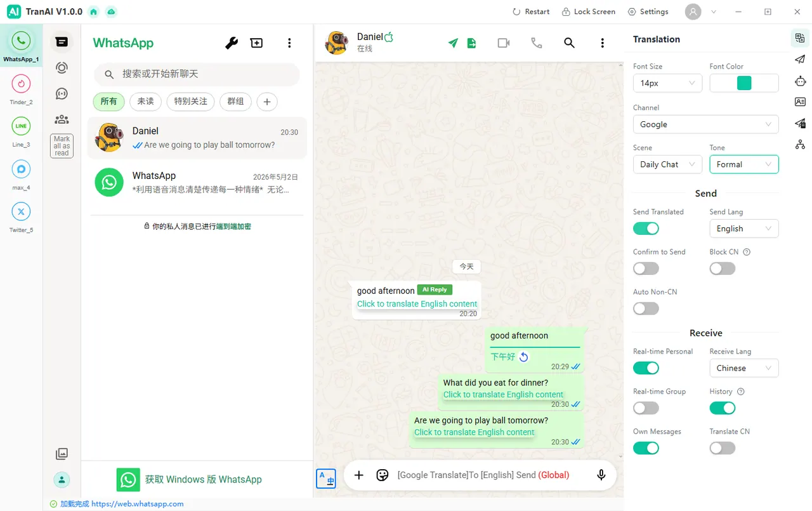Image resolution: width=812 pixels, height=511 pixels.
Task: Start a voice call with Daniel
Action: click(x=537, y=43)
